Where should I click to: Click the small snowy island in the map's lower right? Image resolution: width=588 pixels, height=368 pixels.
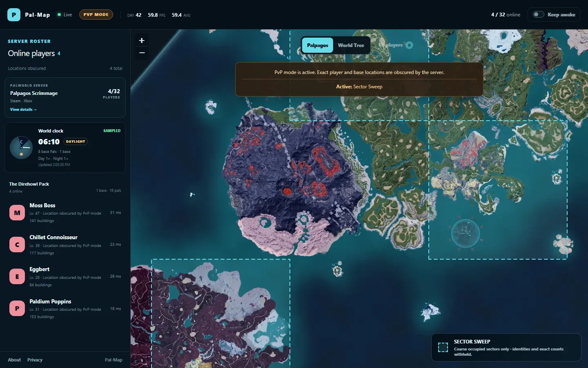tap(430, 312)
